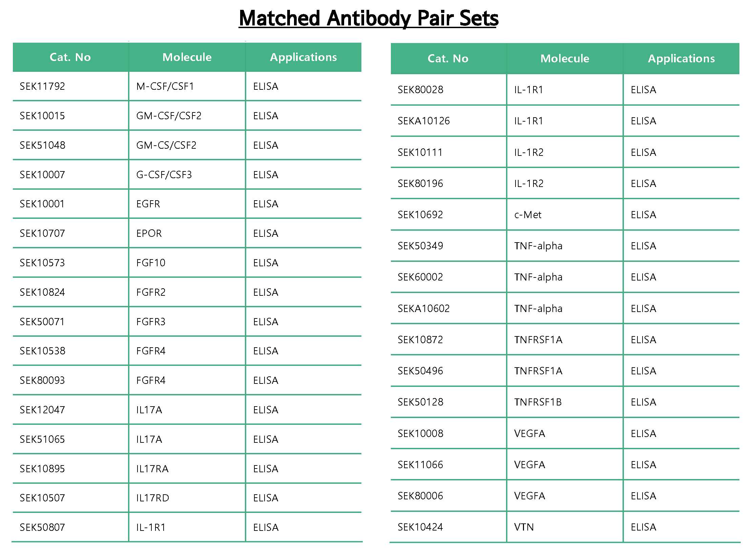Screen dimensions: 756x560
Task: Click catalog number SEK50807
Action: 42,527
